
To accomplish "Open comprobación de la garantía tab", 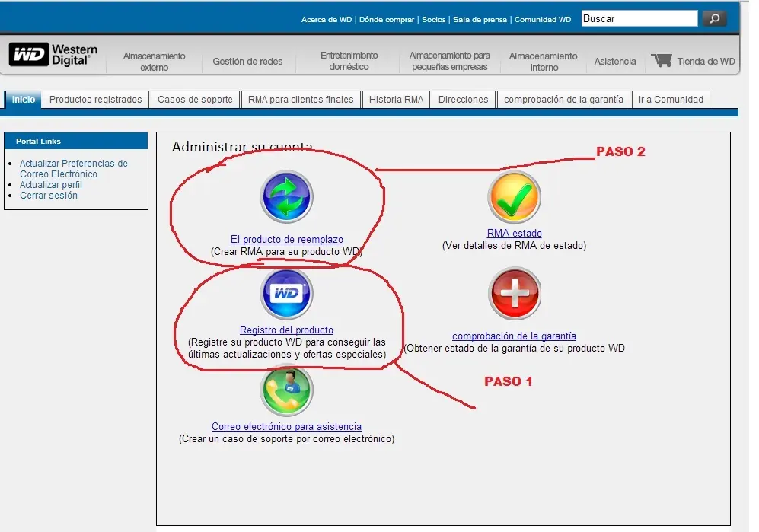I will click(x=563, y=99).
